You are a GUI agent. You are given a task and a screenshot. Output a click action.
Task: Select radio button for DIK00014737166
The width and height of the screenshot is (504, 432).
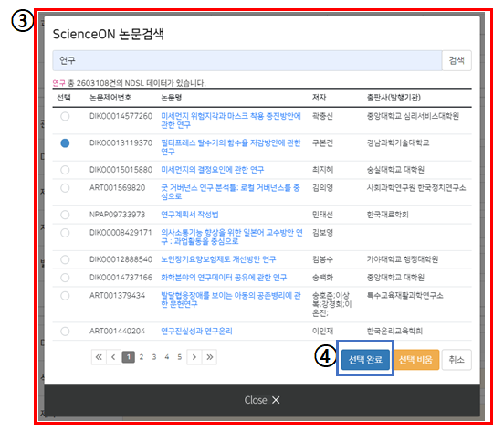[x=65, y=278]
